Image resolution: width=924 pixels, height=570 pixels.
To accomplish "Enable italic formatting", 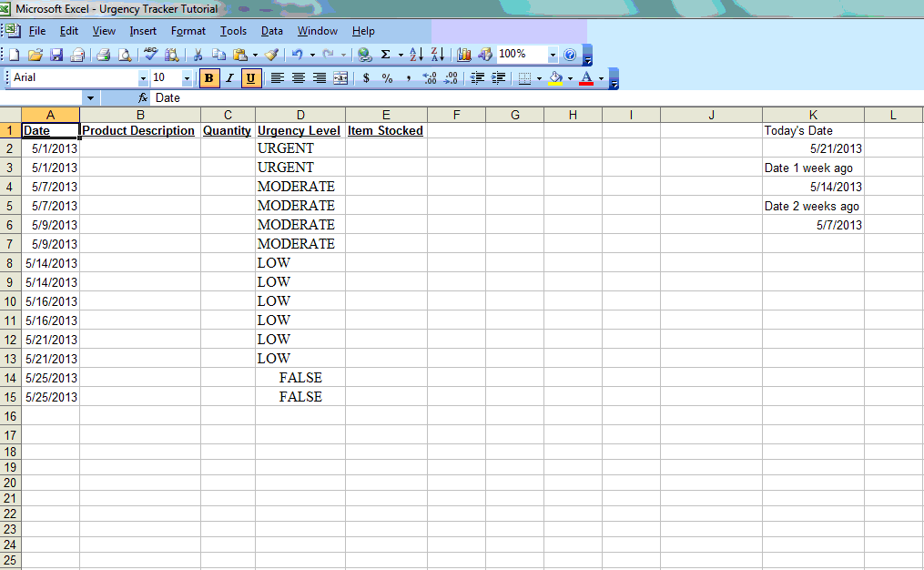I will (229, 78).
